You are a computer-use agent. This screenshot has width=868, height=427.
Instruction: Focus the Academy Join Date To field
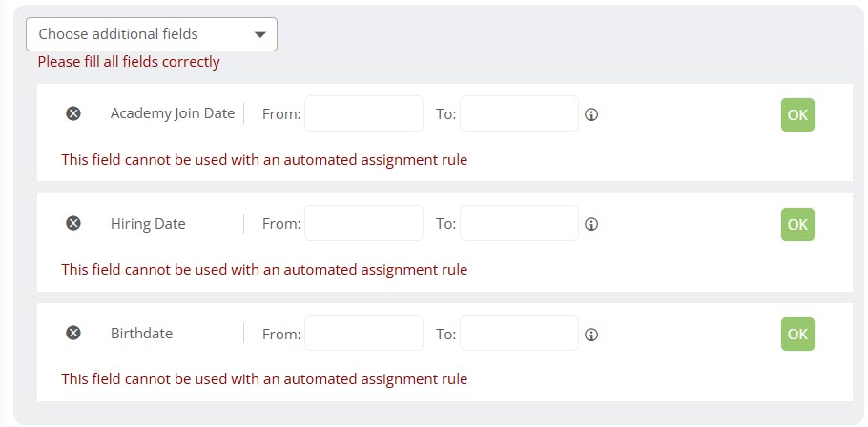519,113
